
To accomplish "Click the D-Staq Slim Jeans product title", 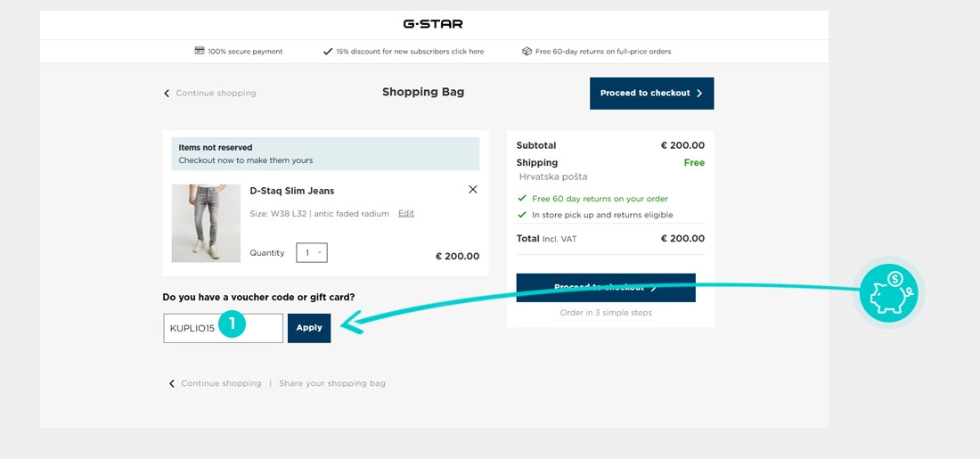I will (x=292, y=191).
